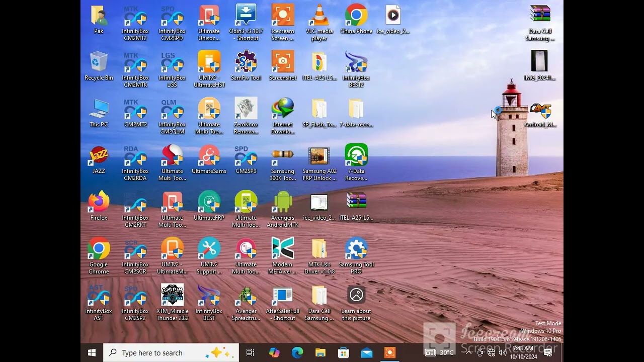
Task: Launch the InfinityBox CM2SCR shortcut
Action: pos(135,249)
